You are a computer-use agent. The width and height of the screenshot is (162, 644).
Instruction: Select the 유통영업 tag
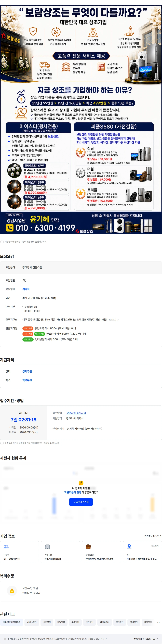coord(75,622)
